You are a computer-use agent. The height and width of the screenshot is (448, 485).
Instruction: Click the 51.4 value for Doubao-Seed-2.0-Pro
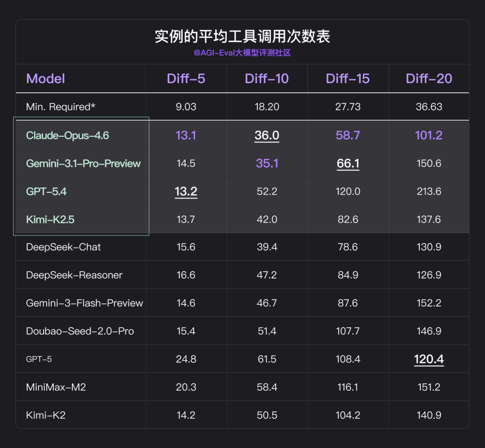[x=267, y=331]
